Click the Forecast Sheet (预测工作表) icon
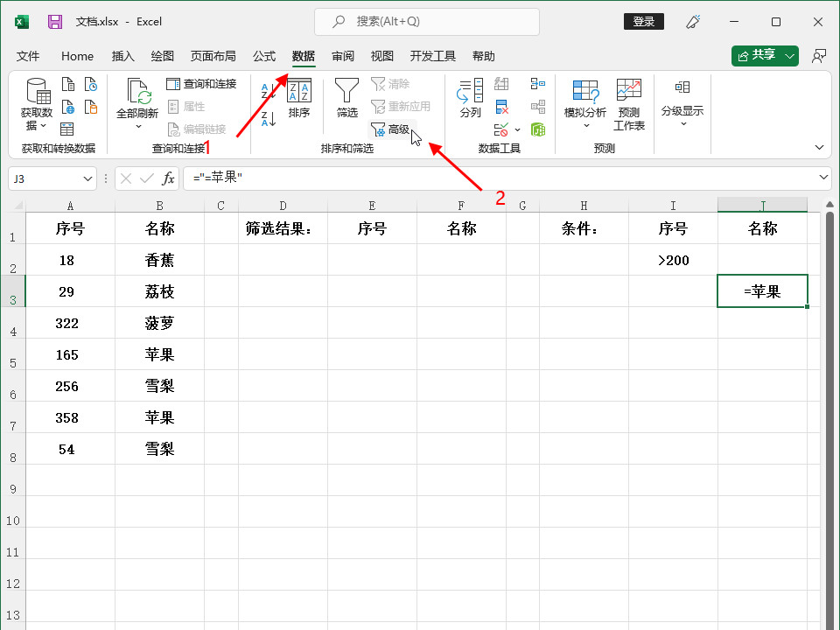840x630 pixels. [x=629, y=105]
